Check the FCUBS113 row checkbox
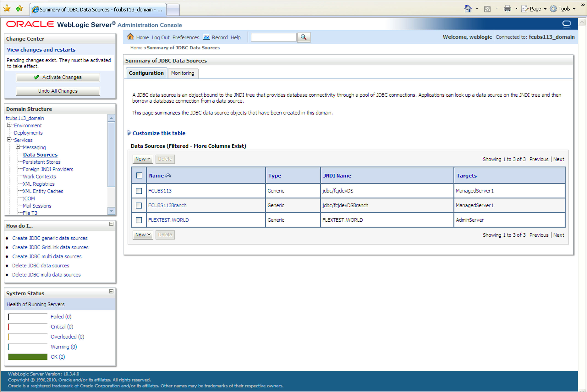 [x=139, y=191]
